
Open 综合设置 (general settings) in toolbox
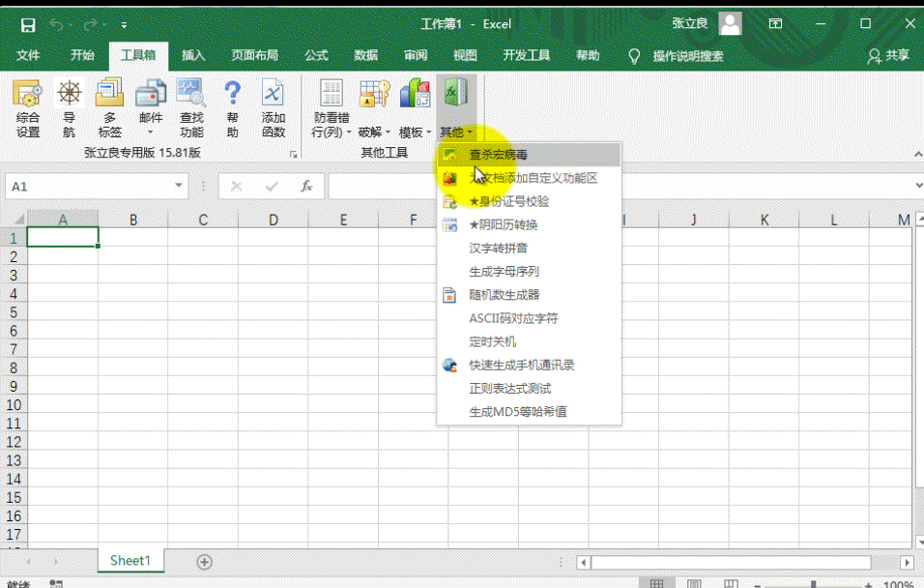28,107
